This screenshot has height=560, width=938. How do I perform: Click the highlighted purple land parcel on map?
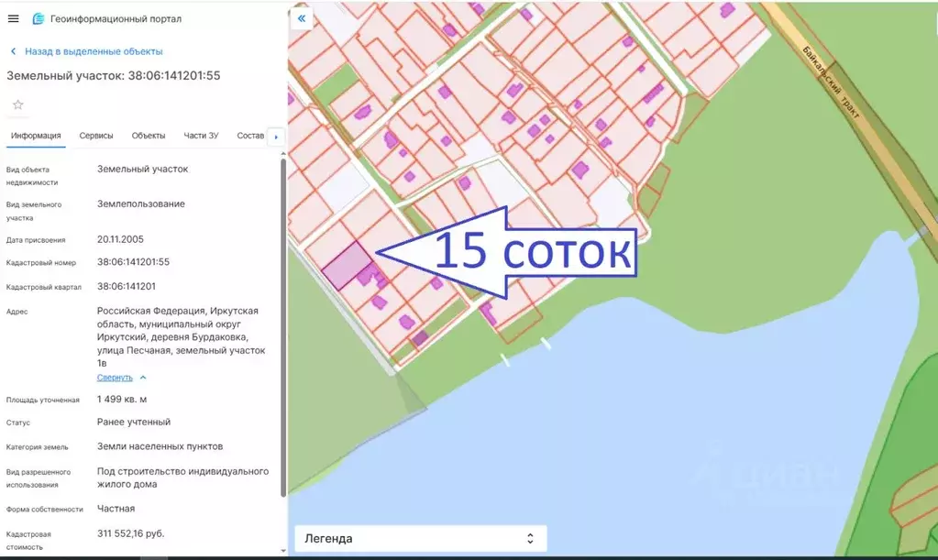click(348, 266)
